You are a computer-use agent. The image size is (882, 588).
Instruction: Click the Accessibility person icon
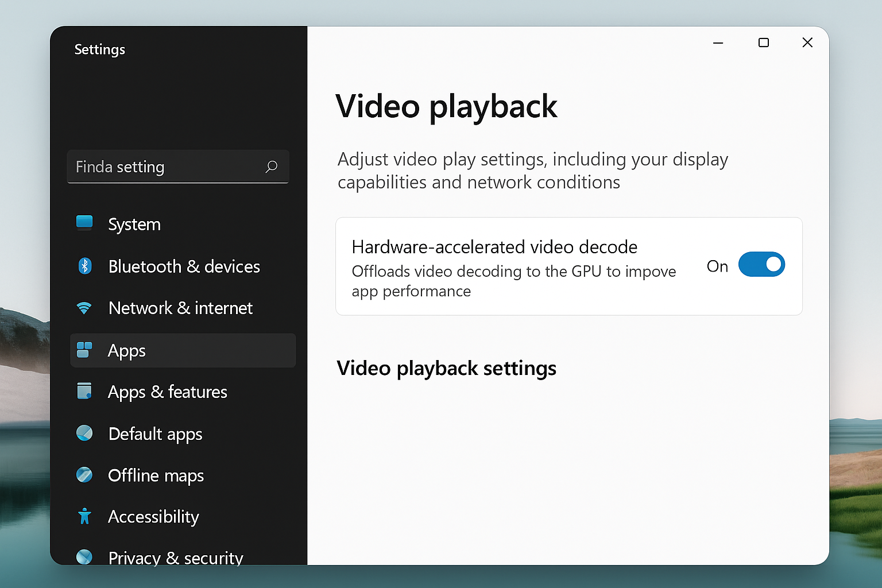[x=84, y=516]
